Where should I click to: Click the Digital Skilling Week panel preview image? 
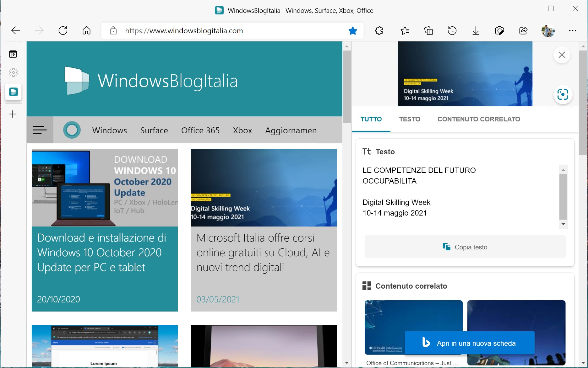[465, 74]
